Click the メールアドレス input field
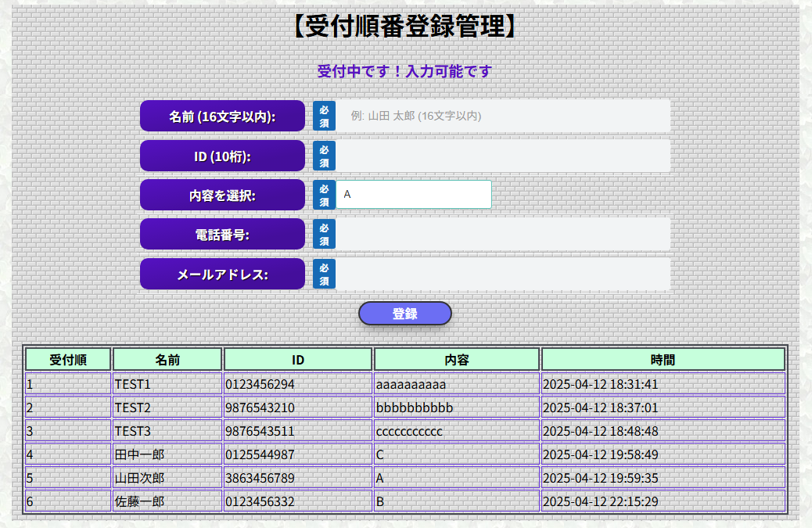812x528 pixels. [503, 274]
